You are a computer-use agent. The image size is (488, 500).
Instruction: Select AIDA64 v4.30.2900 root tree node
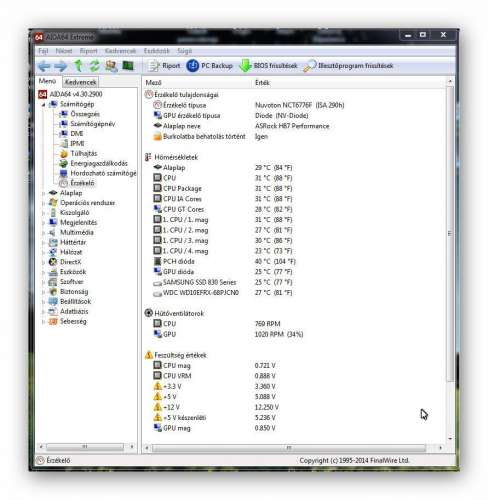[76, 94]
